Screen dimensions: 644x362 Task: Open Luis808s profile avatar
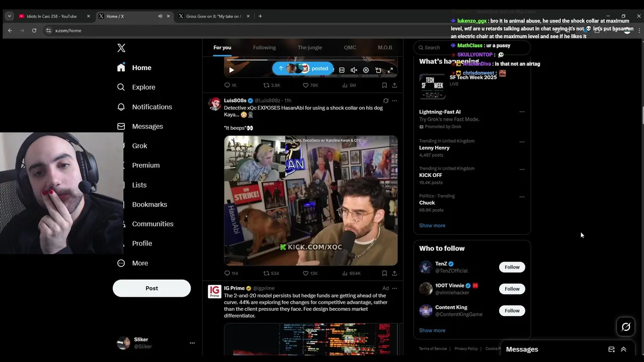[215, 104]
